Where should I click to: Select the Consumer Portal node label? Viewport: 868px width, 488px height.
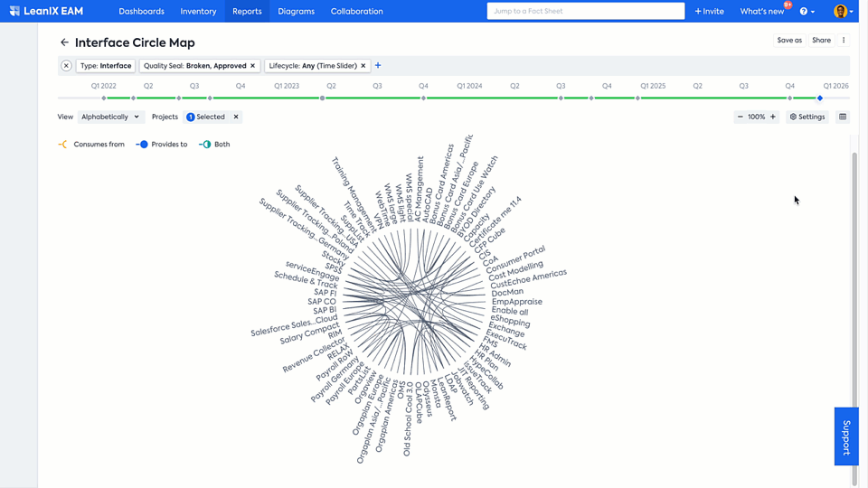tap(515, 259)
